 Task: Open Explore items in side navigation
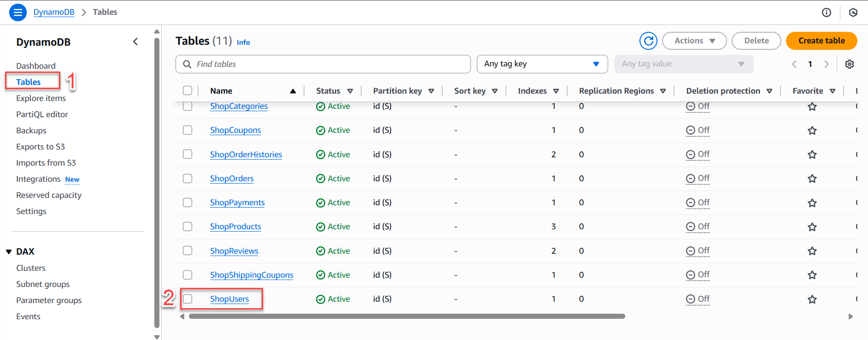[x=41, y=98]
